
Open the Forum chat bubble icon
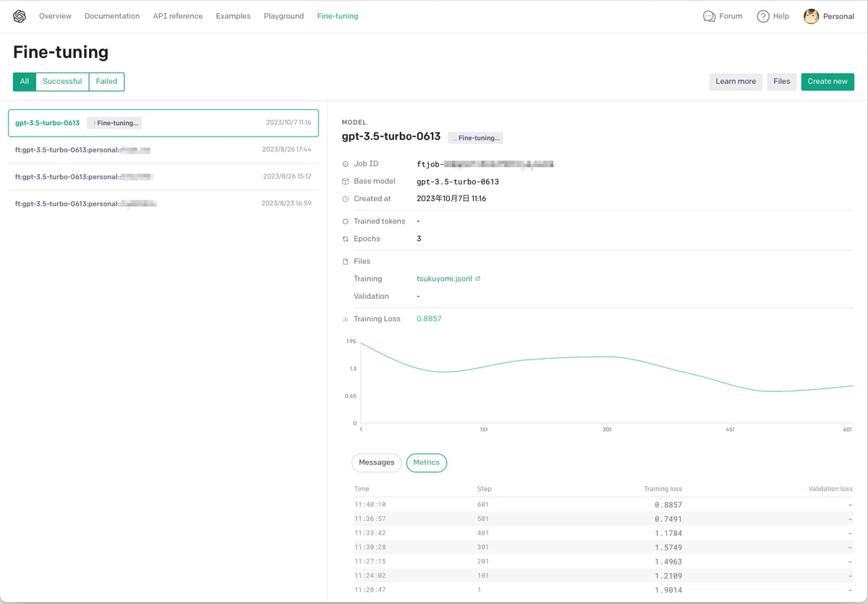[x=709, y=16]
